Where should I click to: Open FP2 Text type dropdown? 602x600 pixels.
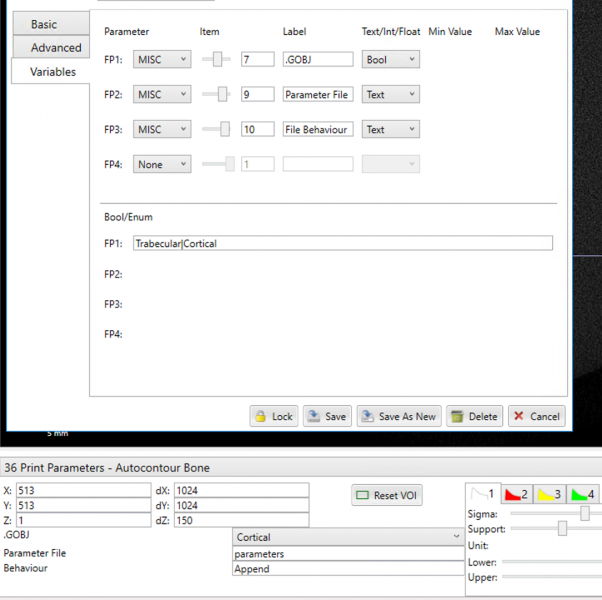(x=390, y=94)
